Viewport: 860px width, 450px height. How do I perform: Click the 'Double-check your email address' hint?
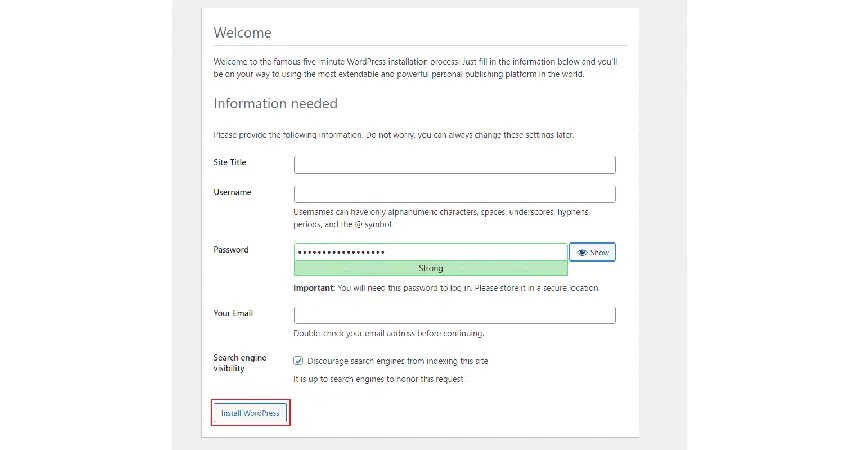click(x=389, y=333)
